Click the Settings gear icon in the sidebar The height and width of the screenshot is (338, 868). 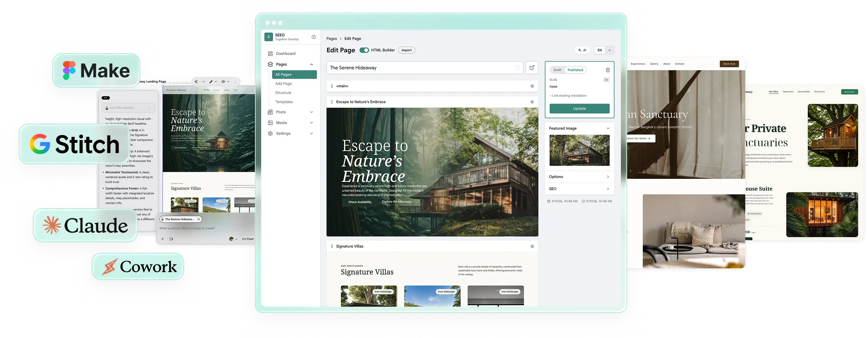pos(270,133)
